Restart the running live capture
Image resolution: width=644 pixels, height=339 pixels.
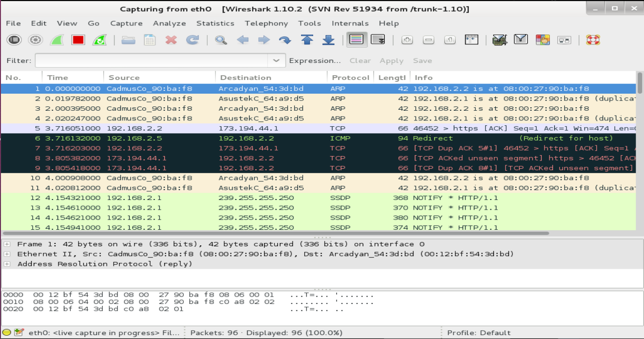99,40
